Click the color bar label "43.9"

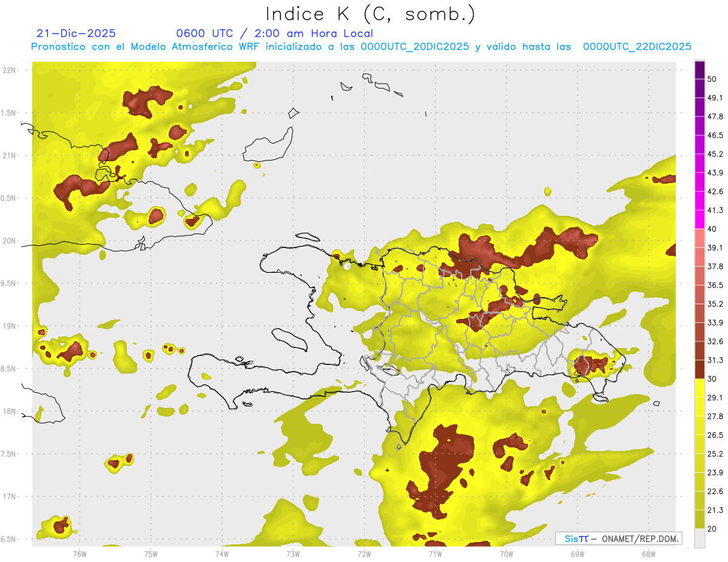(715, 173)
